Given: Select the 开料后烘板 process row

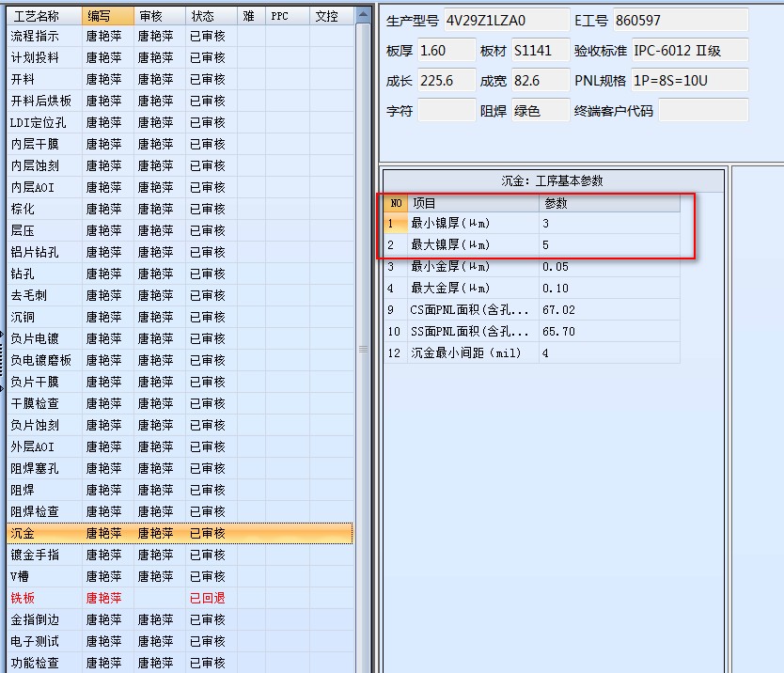Looking at the screenshot, I should tap(180, 101).
